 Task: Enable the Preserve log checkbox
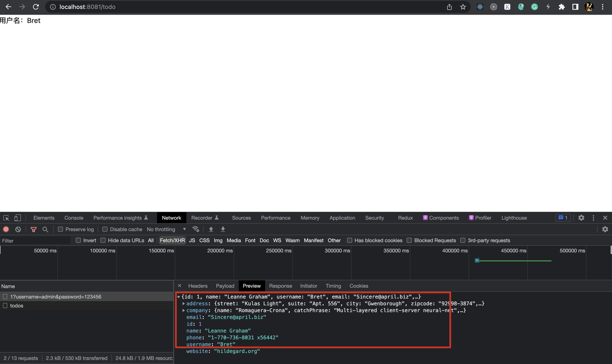(x=60, y=229)
